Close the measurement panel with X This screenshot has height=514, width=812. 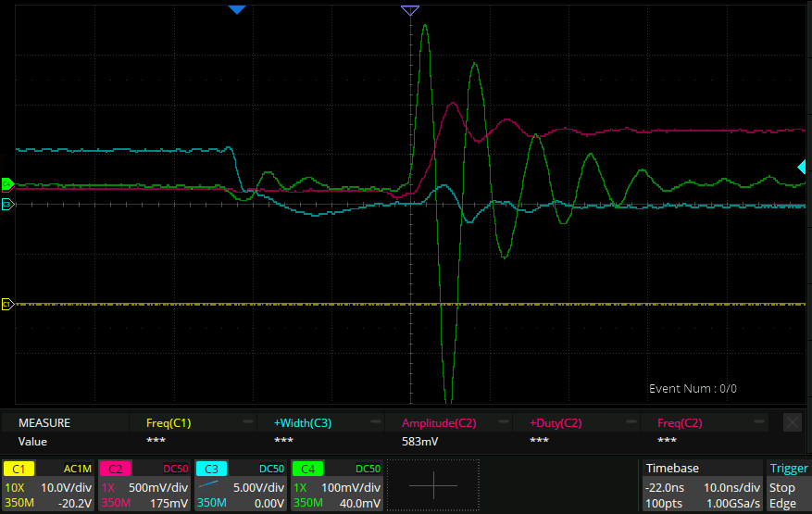click(793, 422)
